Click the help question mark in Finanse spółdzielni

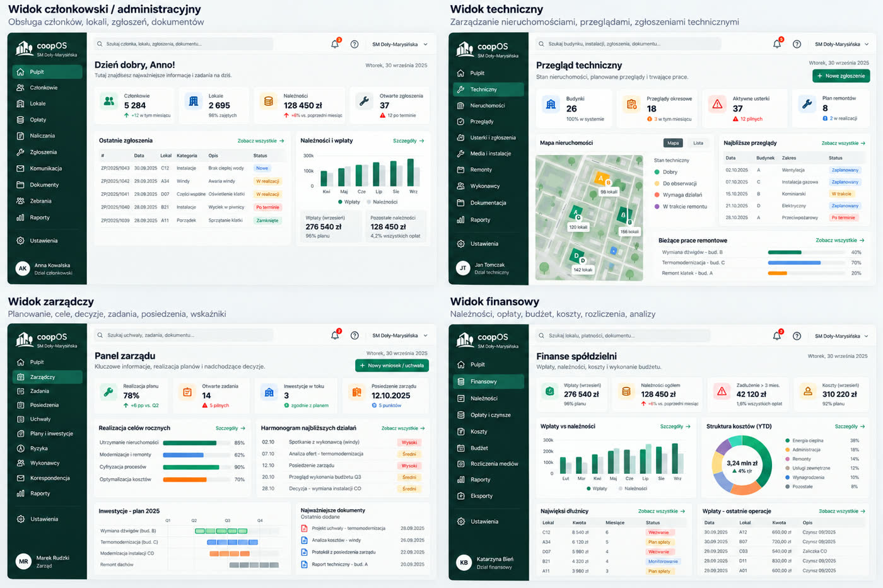click(797, 336)
